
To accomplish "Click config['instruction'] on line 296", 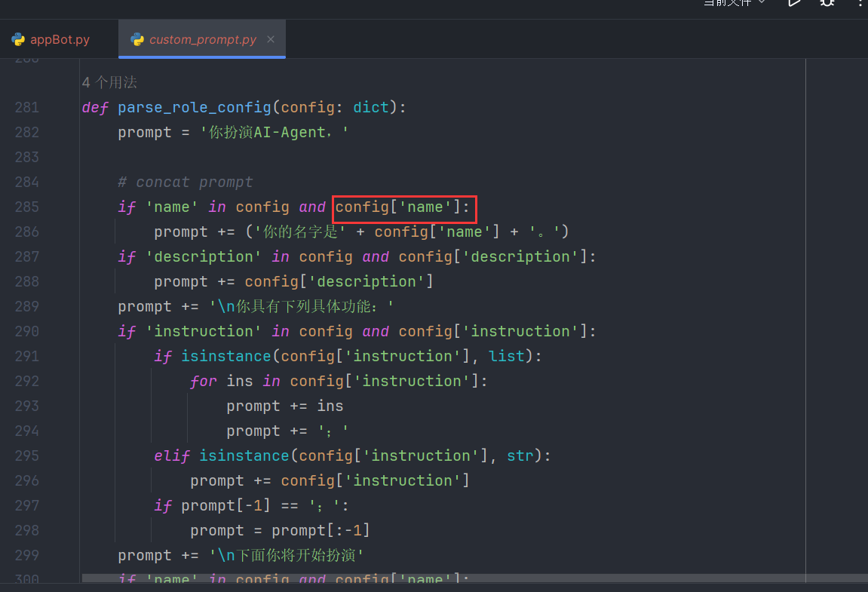I will click(x=375, y=480).
